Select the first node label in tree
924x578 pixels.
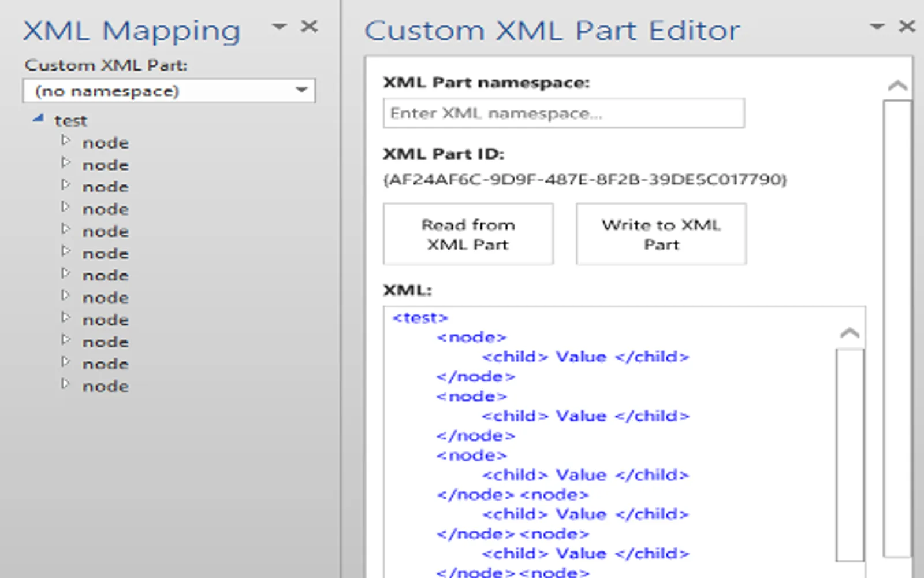click(105, 143)
